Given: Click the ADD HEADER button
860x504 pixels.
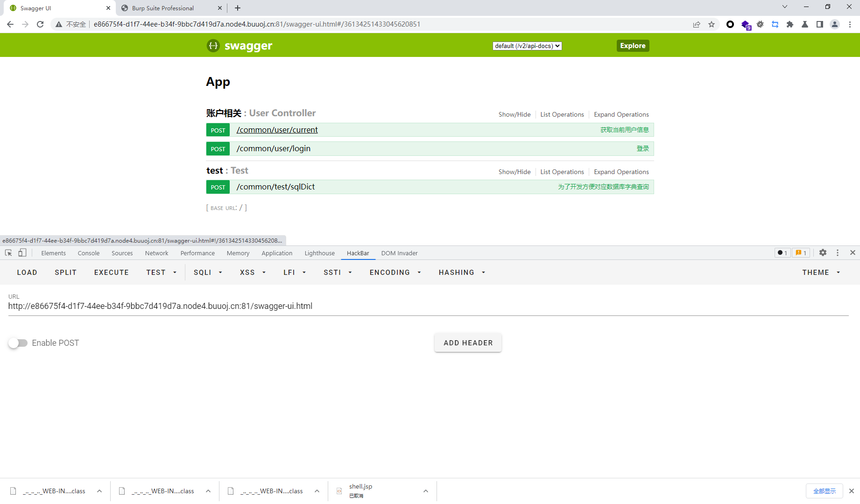Looking at the screenshot, I should [468, 343].
